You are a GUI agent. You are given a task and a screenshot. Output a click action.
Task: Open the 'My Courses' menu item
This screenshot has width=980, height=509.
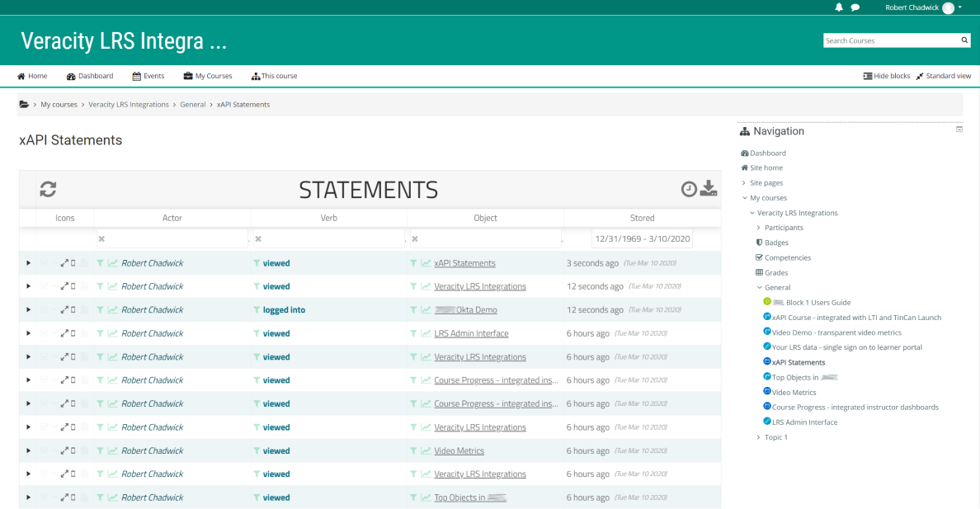pos(208,75)
